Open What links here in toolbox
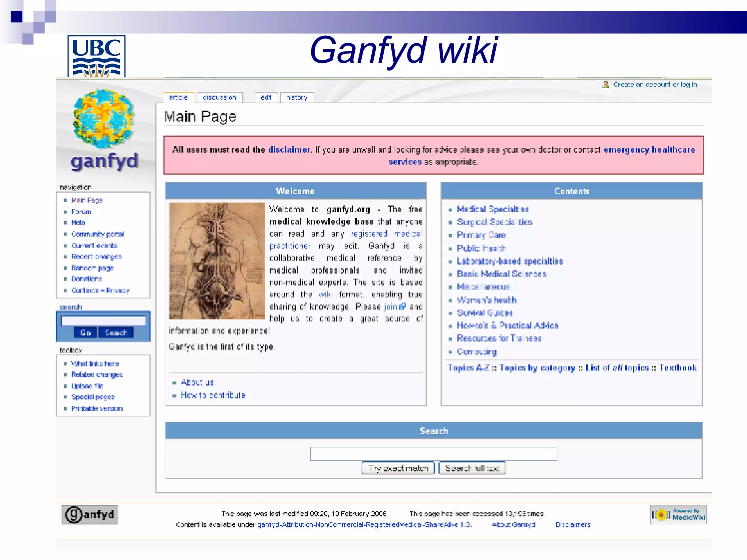The height and width of the screenshot is (560, 747). [95, 364]
